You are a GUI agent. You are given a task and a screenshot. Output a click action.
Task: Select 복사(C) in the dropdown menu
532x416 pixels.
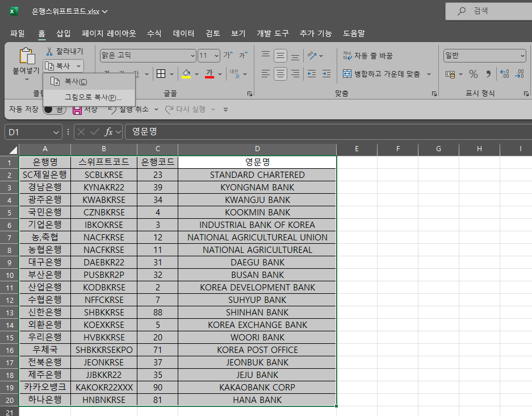pos(89,82)
